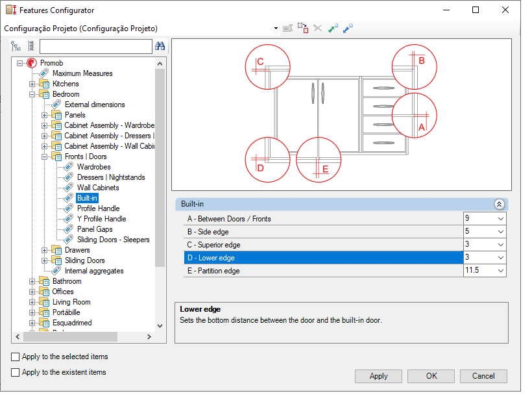This screenshot has height=402, width=532.
Task: Click the binoculars search icon
Action: pyautogui.click(x=160, y=46)
